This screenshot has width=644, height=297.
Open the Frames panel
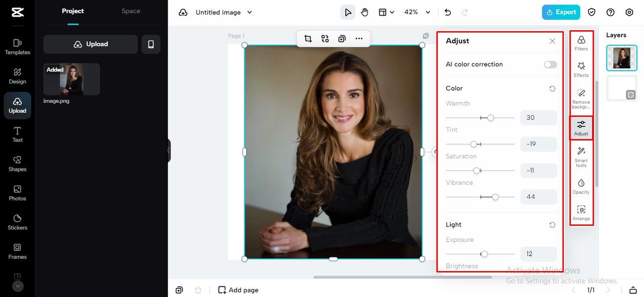click(x=18, y=251)
